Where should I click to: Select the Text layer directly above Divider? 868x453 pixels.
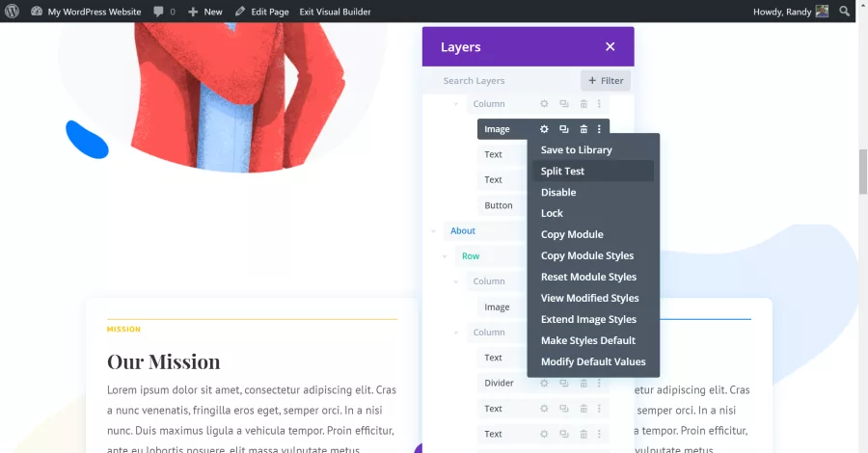click(493, 358)
